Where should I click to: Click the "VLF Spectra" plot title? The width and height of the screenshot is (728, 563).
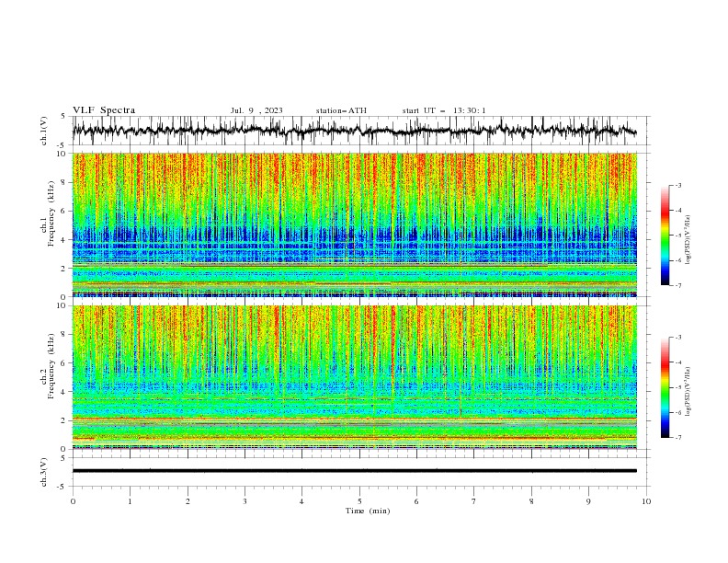[104, 110]
